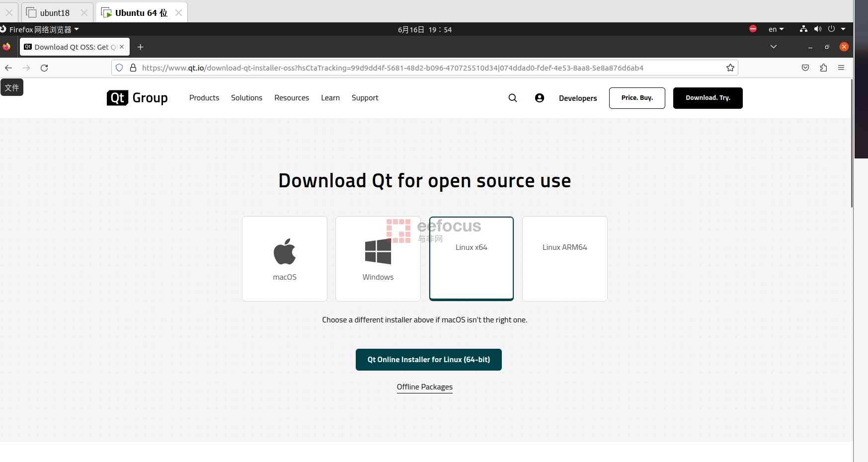The width and height of the screenshot is (868, 462).
Task: Open the Offline Packages link
Action: pos(425,387)
